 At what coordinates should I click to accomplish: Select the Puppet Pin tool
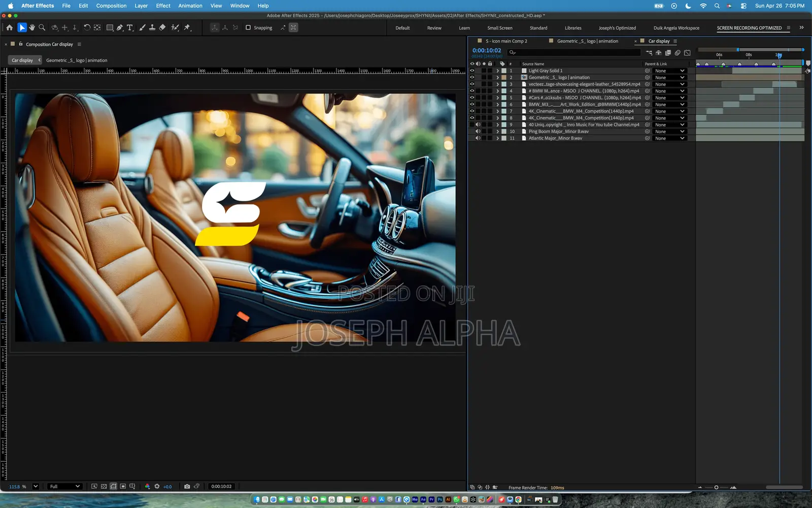click(x=187, y=27)
